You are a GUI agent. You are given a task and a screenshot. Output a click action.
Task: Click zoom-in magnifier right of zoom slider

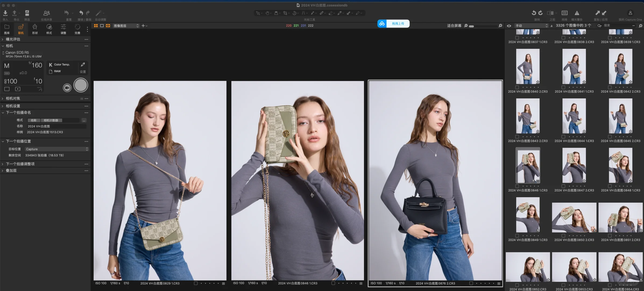click(500, 26)
